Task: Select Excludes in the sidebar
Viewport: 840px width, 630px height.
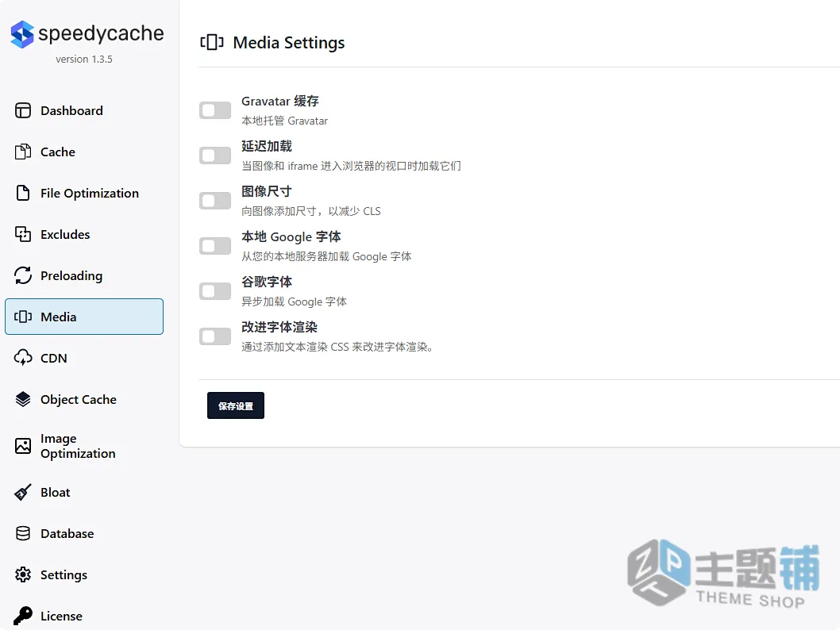Action: click(65, 234)
